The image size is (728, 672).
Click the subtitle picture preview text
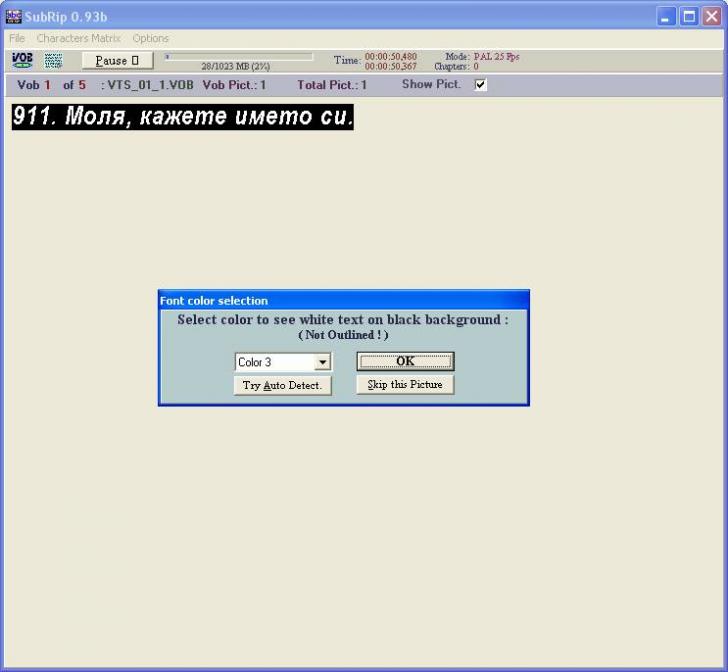coord(183,116)
